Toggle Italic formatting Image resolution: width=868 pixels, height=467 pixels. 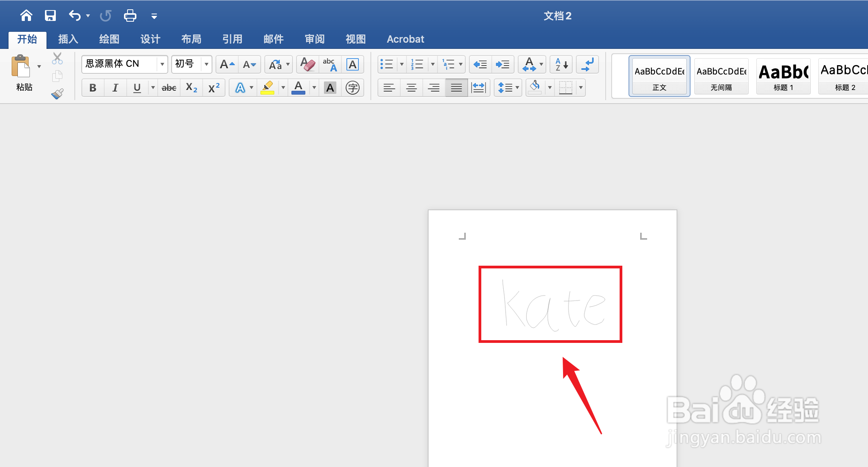(115, 88)
